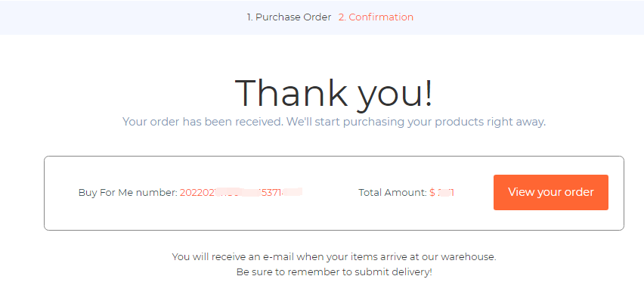The height and width of the screenshot is (304, 644).
Task: Select the Confirmation step label
Action: coord(376,17)
